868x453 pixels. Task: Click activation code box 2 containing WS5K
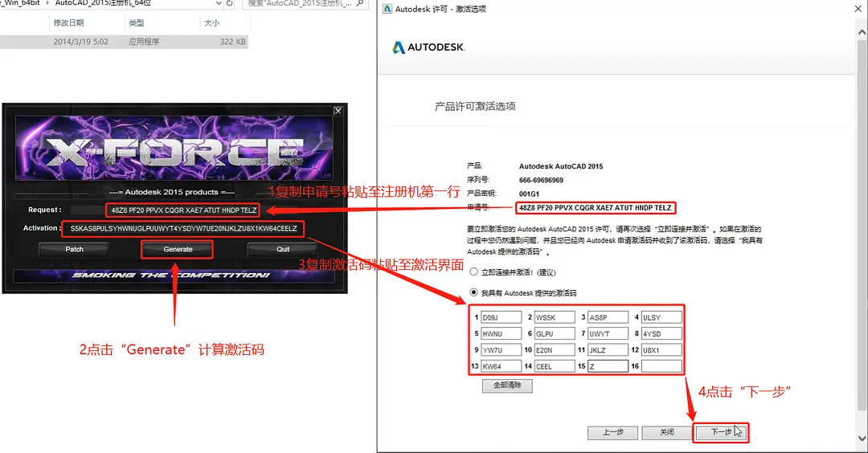555,317
